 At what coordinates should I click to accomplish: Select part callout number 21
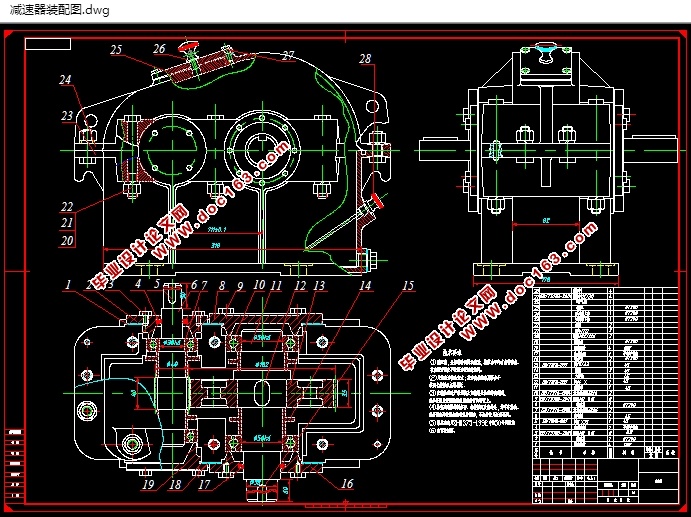pyautogui.click(x=67, y=223)
